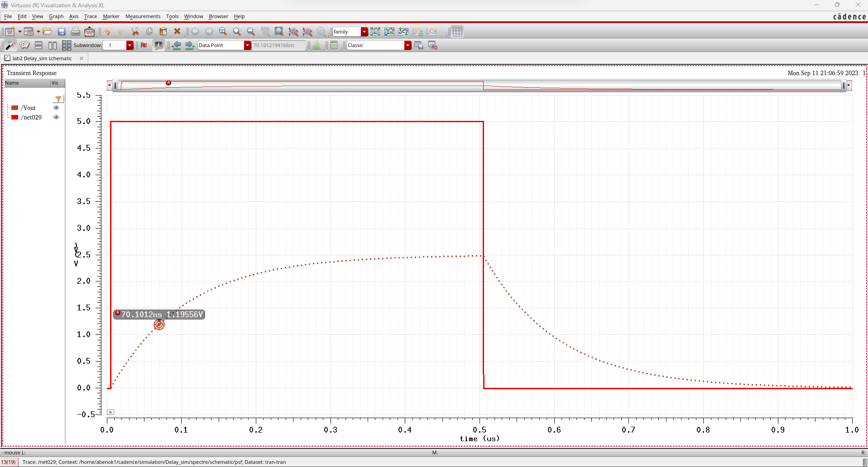
Task: Toggle the graph grid layout icon
Action: point(457,32)
